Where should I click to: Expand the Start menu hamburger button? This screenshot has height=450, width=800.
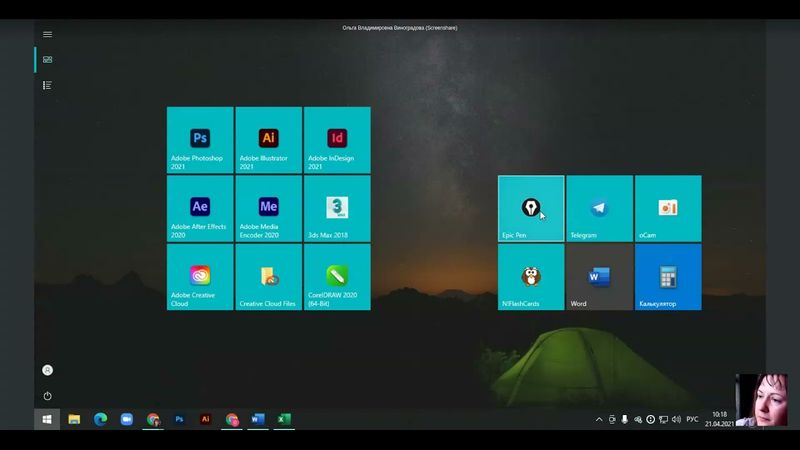tap(47, 34)
